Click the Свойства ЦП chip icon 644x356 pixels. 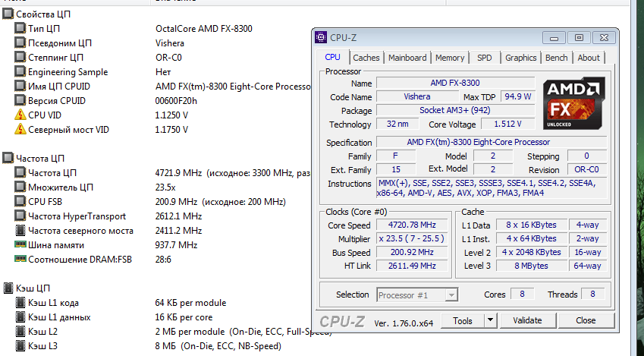pos(8,14)
